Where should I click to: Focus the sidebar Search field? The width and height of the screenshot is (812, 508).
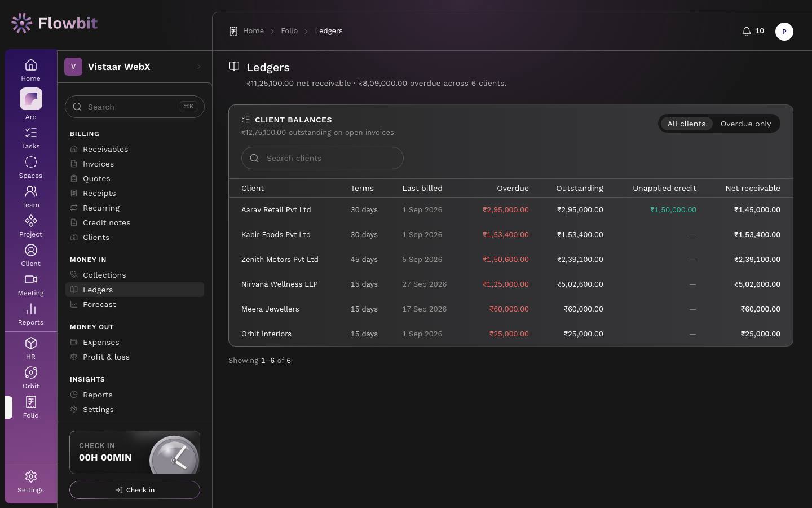(x=135, y=107)
